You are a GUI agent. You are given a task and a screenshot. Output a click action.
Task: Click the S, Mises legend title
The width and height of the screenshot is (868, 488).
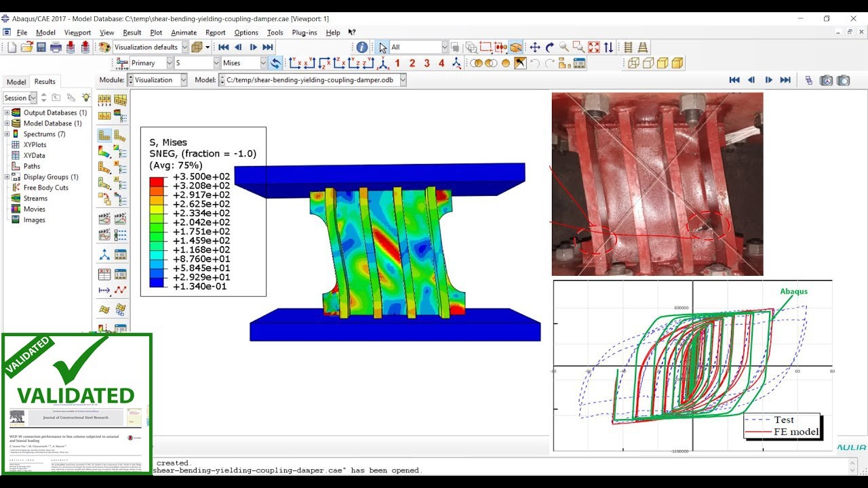point(167,142)
